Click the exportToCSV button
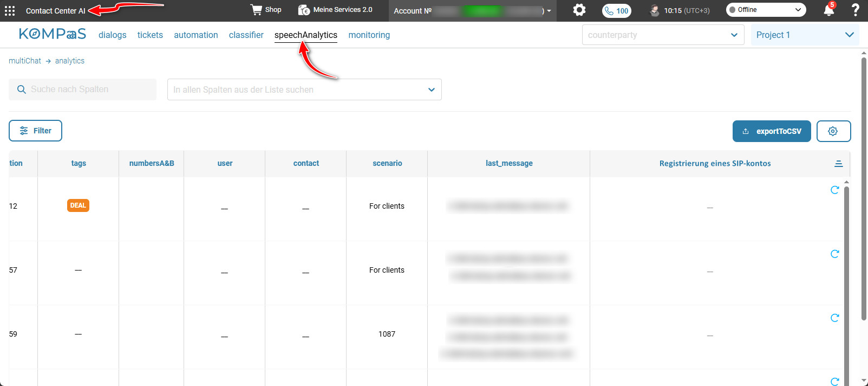Image resolution: width=868 pixels, height=386 pixels. click(772, 131)
